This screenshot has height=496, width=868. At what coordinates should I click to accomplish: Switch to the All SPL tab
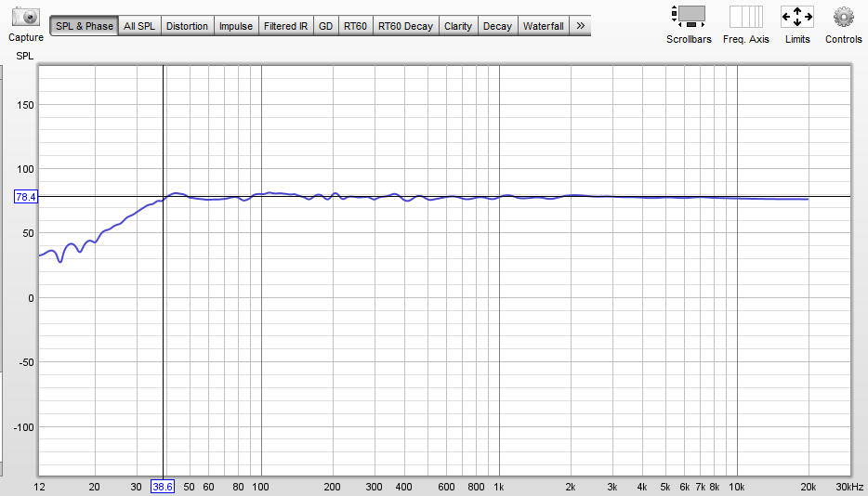click(139, 26)
